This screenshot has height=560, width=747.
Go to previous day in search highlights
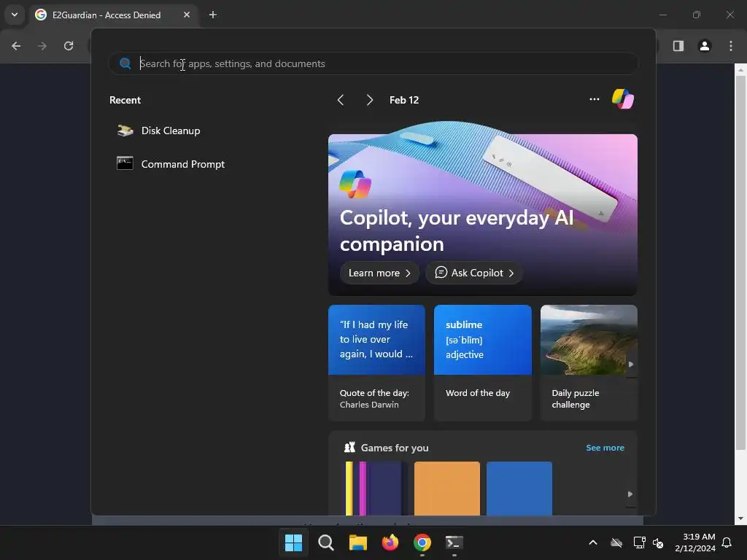tap(341, 100)
